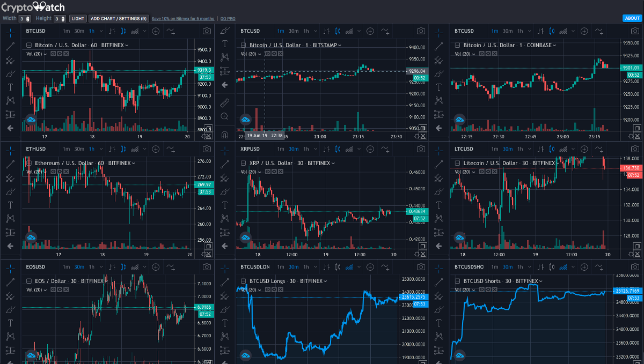Viewport: 644px width, 364px height.
Task: Click ADD CHART / SETTINGS button
Action: click(118, 18)
